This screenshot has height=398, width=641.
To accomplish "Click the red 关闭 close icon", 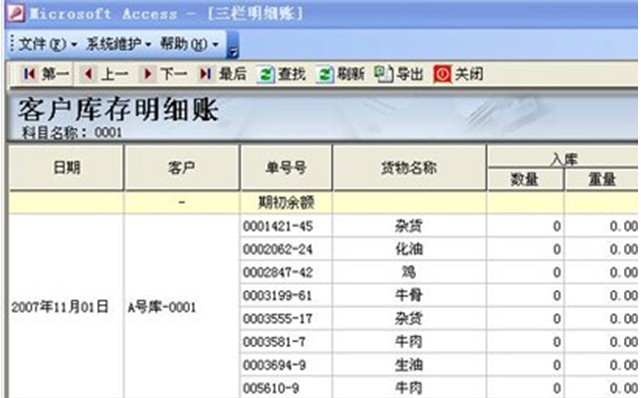I will coord(442,74).
